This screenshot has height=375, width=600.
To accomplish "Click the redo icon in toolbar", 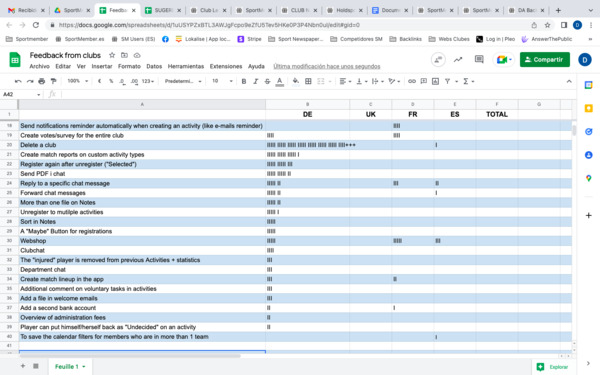I will (x=30, y=81).
